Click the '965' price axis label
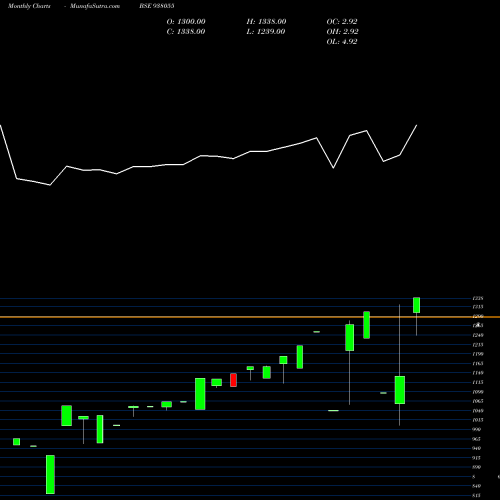Screen dimensions: 500x500 tap(476, 439)
